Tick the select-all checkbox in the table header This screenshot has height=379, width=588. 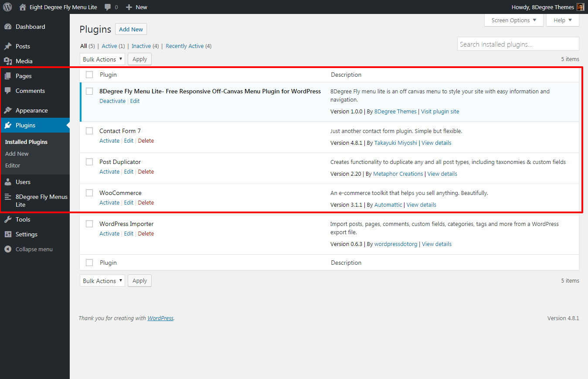tap(89, 75)
